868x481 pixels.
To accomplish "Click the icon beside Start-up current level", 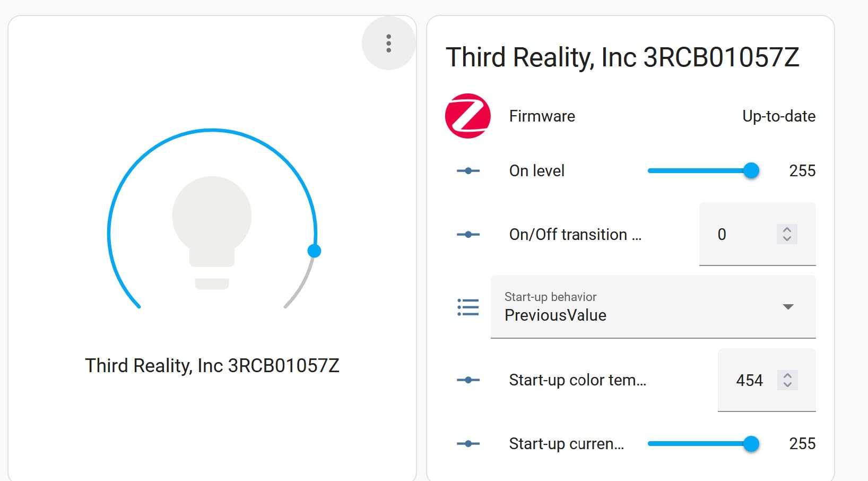I will [x=468, y=444].
